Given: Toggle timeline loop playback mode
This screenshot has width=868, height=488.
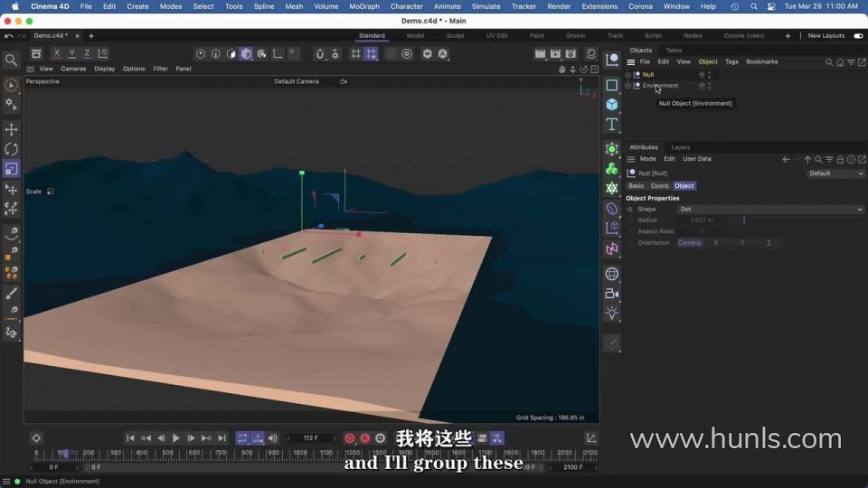Looking at the screenshot, I should click(242, 438).
